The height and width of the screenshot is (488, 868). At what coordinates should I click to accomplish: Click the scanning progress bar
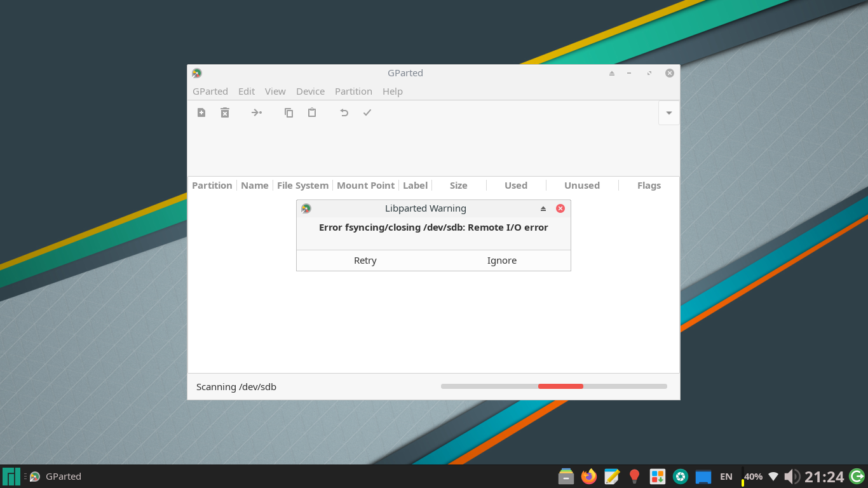tap(553, 386)
